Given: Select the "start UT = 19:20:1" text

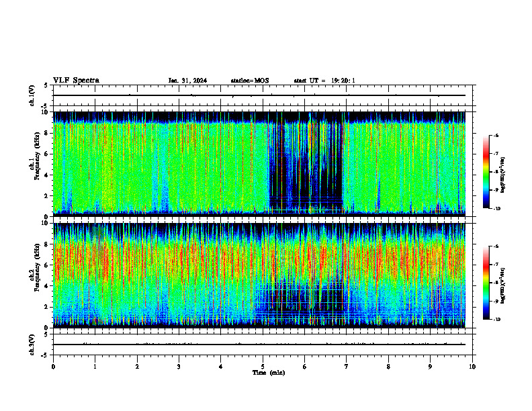Looking at the screenshot, I should pos(324,81).
